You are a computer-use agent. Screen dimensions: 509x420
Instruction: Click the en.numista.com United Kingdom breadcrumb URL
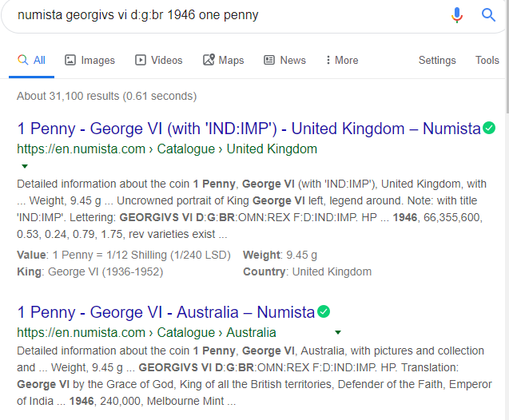(167, 149)
